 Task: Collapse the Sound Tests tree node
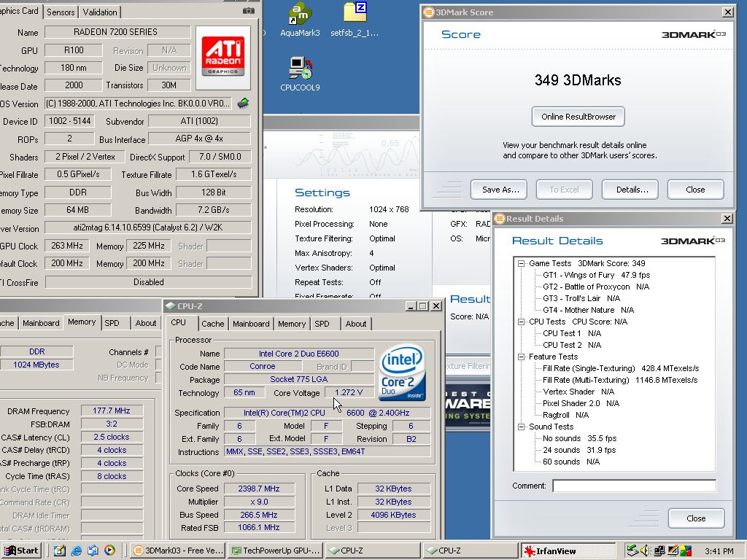(521, 427)
